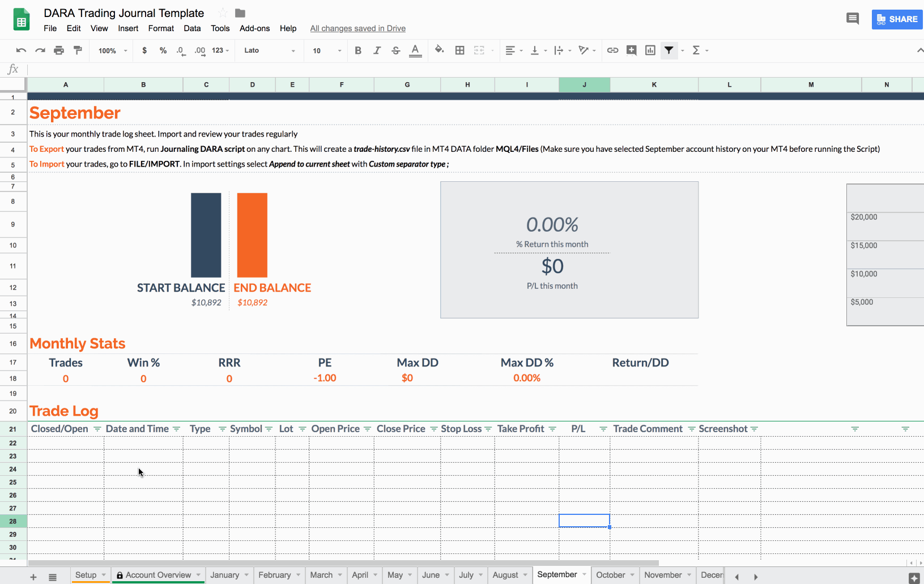Toggle strikethrough formatting
This screenshot has width=924, height=584.
(x=396, y=50)
